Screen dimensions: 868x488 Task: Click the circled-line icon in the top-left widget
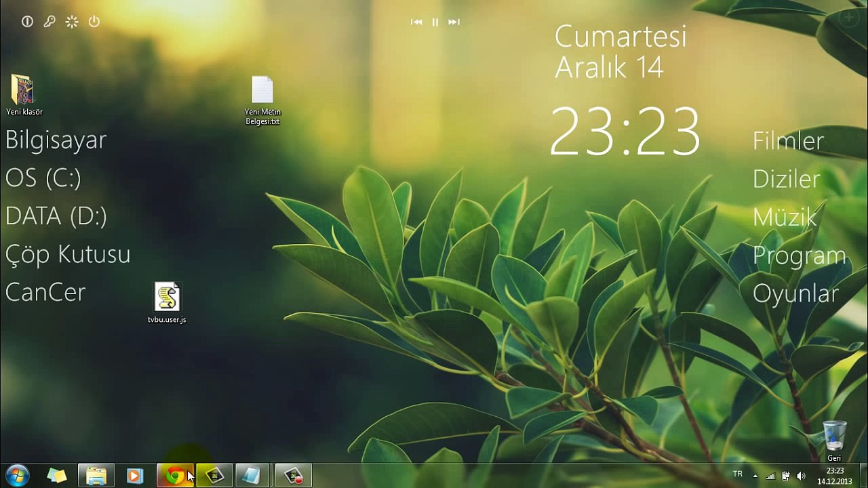27,22
